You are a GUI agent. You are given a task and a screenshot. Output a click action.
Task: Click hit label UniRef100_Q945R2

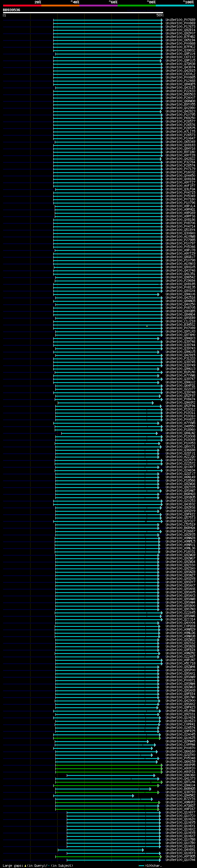(180, 796)
